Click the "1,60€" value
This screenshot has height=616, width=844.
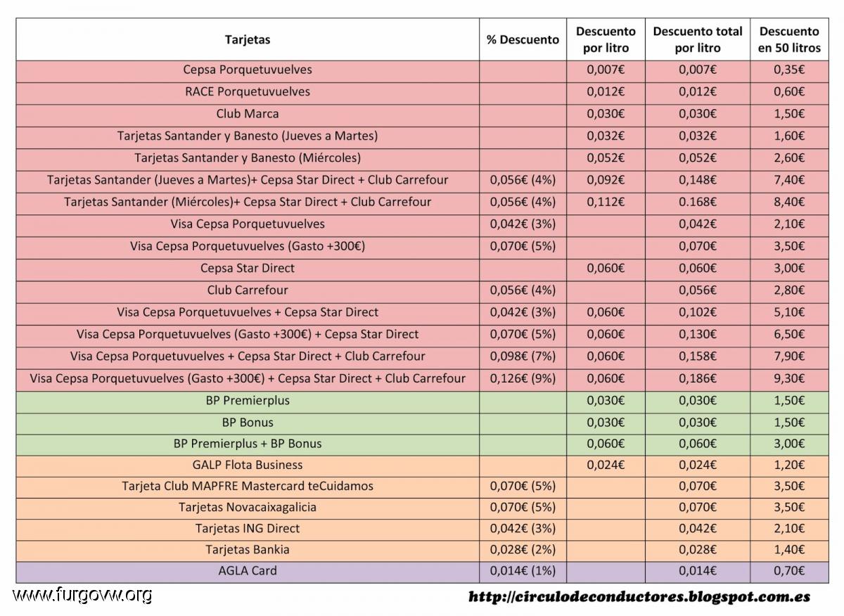pyautogui.click(x=789, y=136)
